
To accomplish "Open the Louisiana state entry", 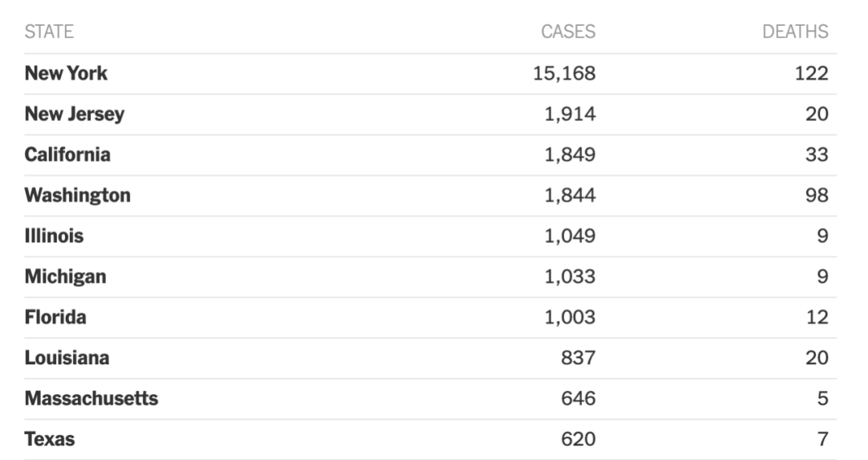I will click(x=67, y=358).
